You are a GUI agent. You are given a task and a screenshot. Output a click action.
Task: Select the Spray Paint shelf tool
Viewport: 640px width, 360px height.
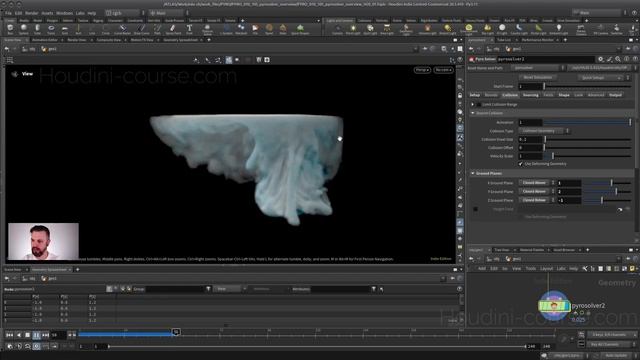click(173, 29)
